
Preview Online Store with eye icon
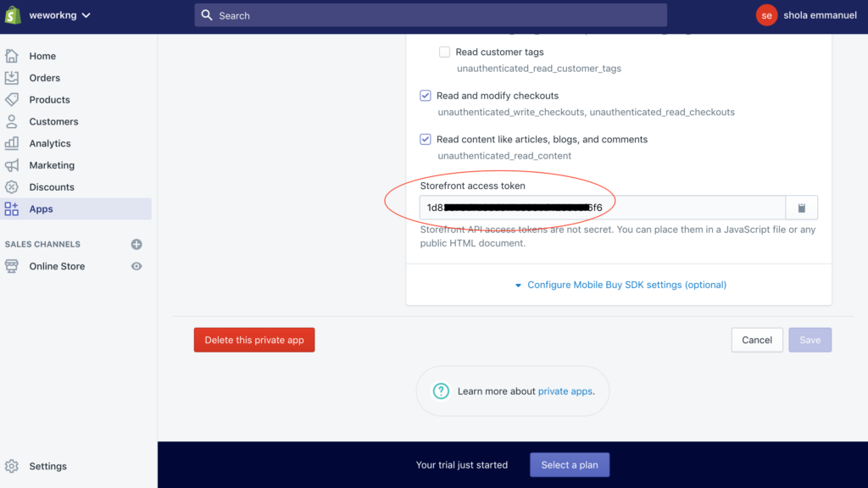136,266
